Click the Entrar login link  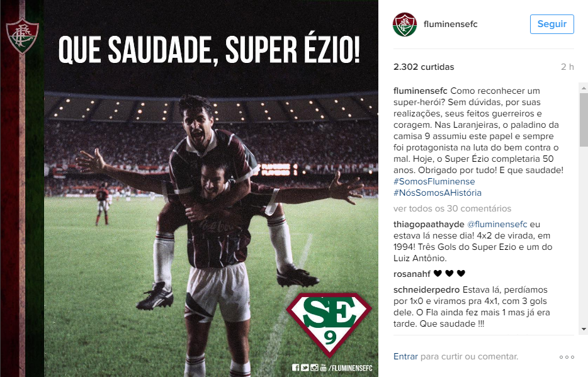pos(405,356)
